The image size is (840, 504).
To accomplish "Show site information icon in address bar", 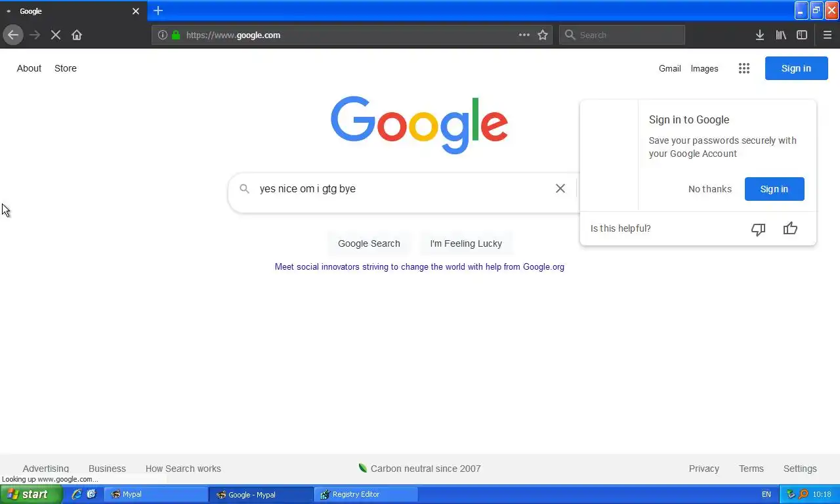I will (163, 35).
